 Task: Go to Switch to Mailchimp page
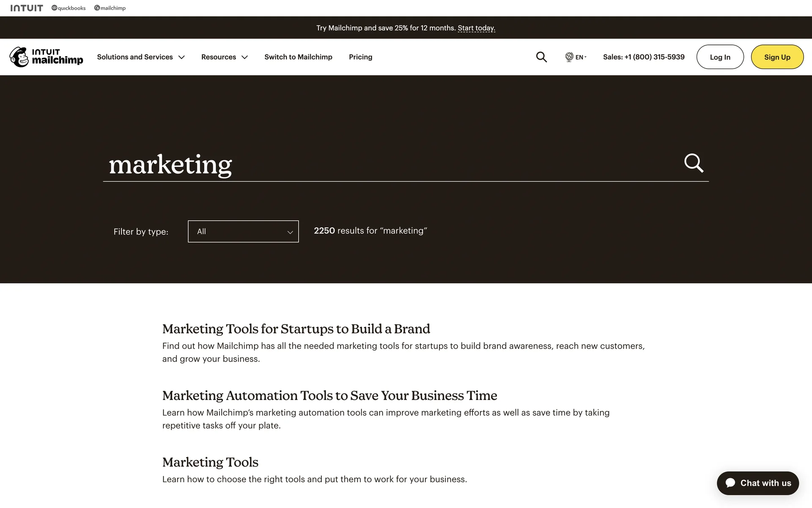pyautogui.click(x=298, y=57)
